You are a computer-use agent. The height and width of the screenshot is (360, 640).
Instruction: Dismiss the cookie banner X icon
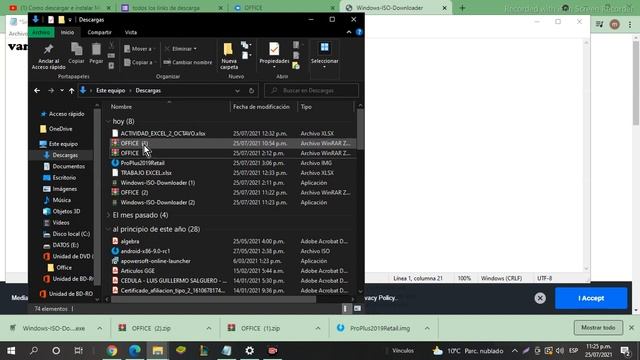[540, 298]
